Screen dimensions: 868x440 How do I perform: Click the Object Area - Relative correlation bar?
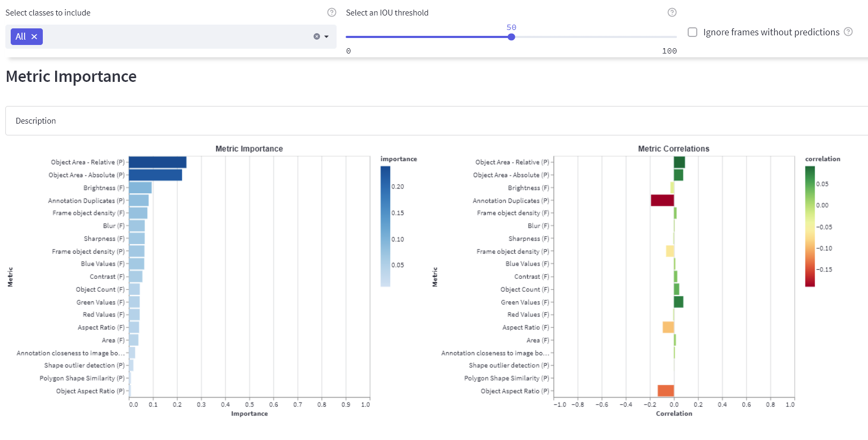[680, 162]
